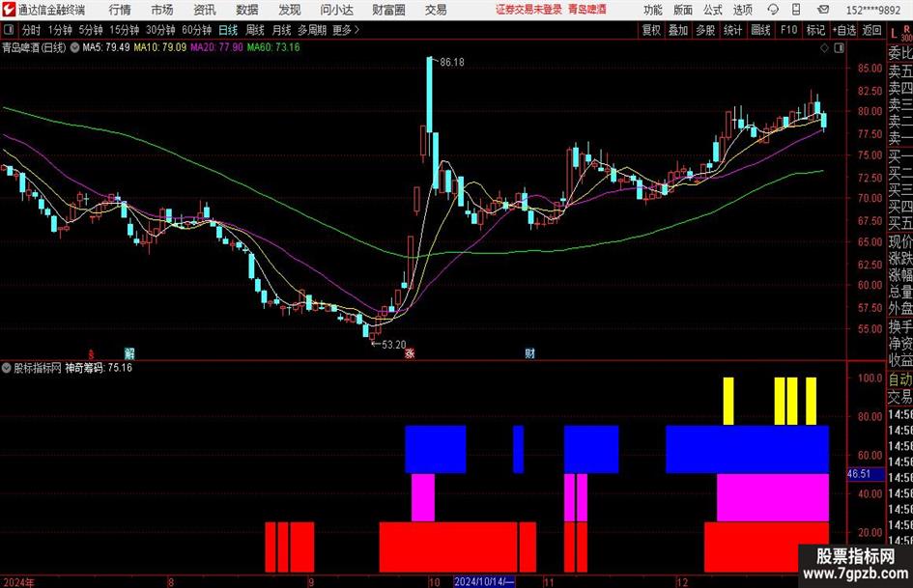Click the 86.18 high price label

[x=452, y=62]
